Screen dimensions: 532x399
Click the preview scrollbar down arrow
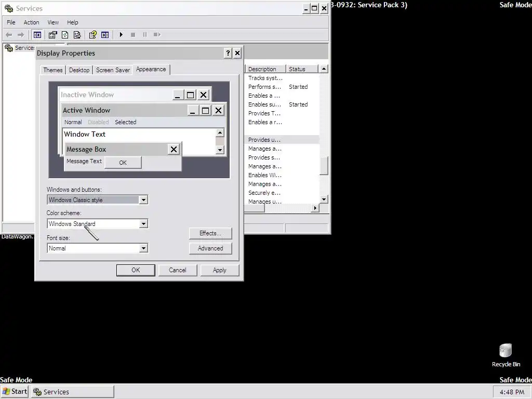(220, 150)
